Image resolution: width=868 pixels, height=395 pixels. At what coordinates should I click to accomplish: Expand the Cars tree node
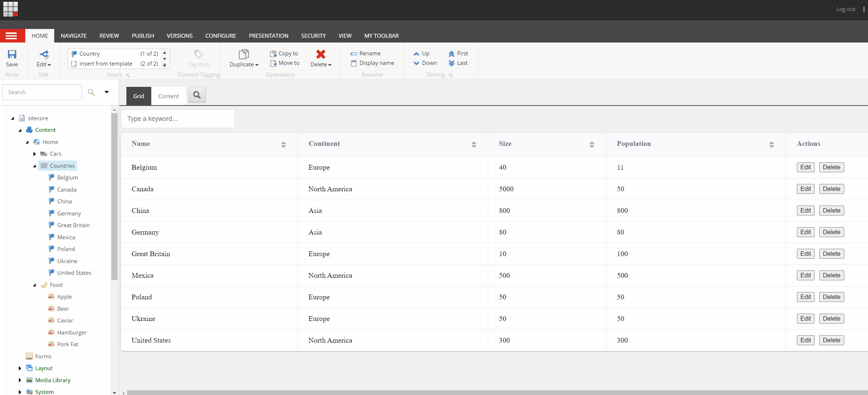click(x=35, y=154)
